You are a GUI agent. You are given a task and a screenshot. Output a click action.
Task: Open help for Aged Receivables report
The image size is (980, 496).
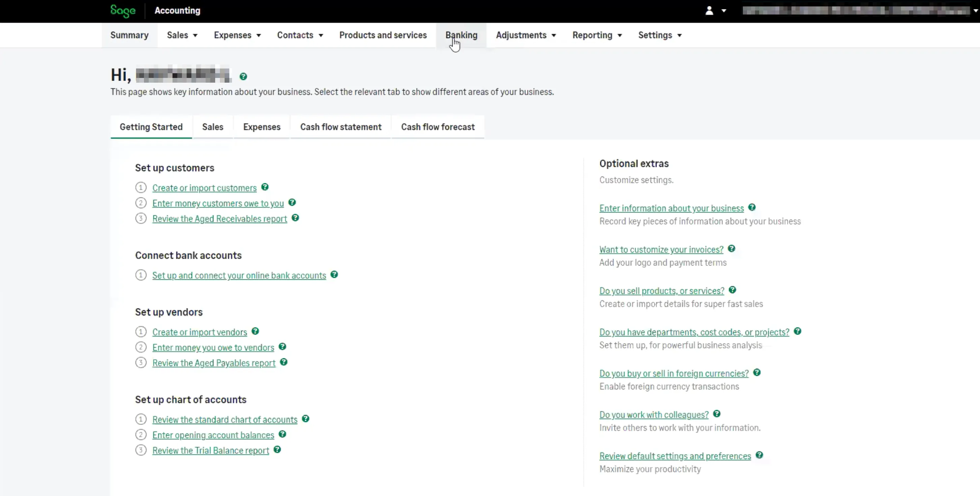296,218
